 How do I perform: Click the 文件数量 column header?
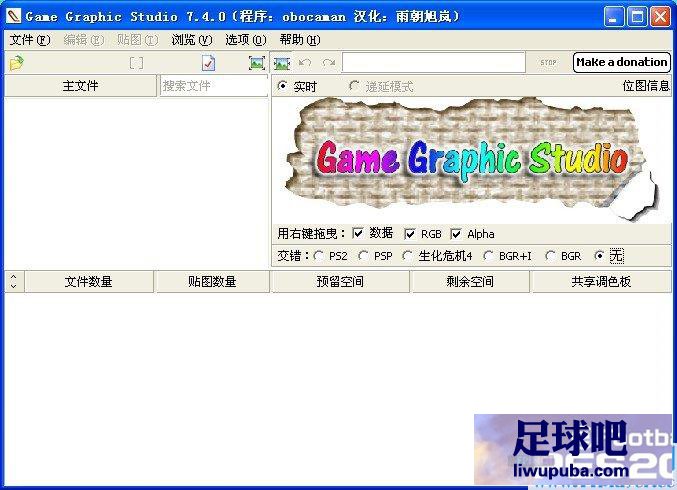[x=89, y=282]
